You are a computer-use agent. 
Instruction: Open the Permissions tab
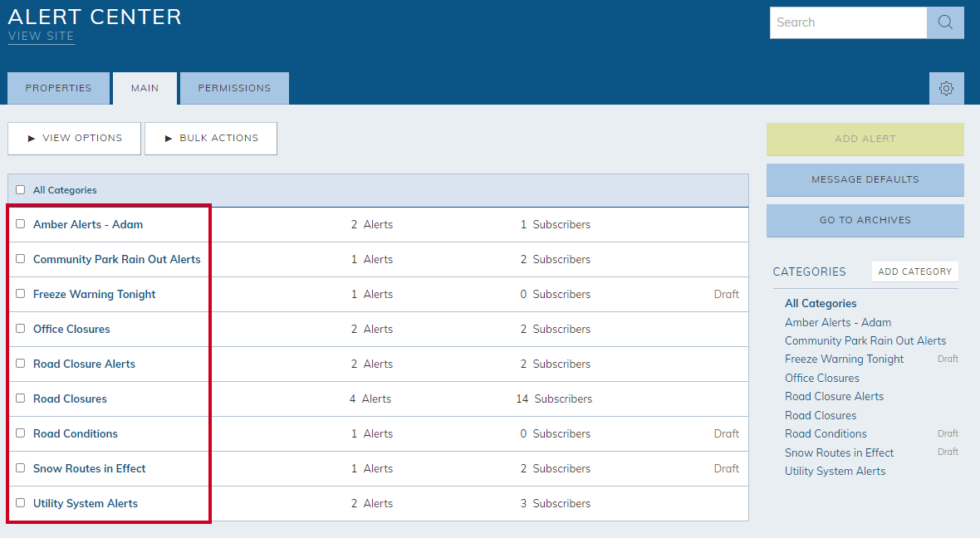234,88
